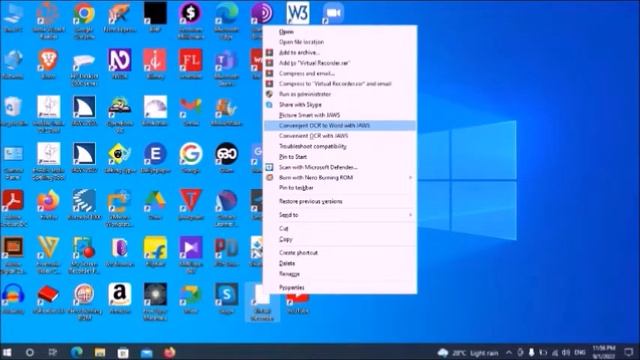The width and height of the screenshot is (640, 360).
Task: Open Adobe Acrobat desktop shortcut
Action: tap(13, 207)
